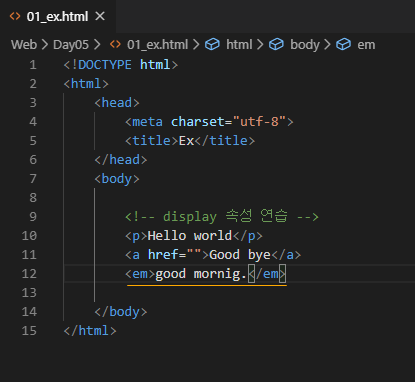Click the 'Good bye' link text

(240, 255)
